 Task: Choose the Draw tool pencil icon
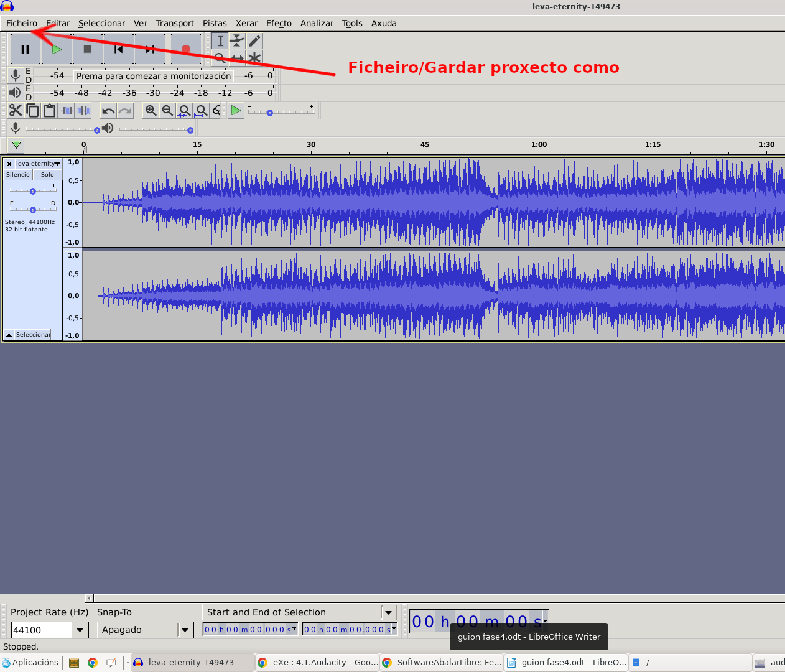tap(254, 40)
